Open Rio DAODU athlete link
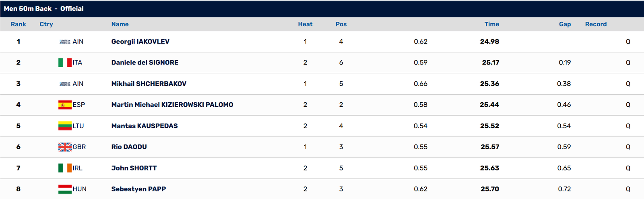This screenshot has width=644, height=199. 129,147
